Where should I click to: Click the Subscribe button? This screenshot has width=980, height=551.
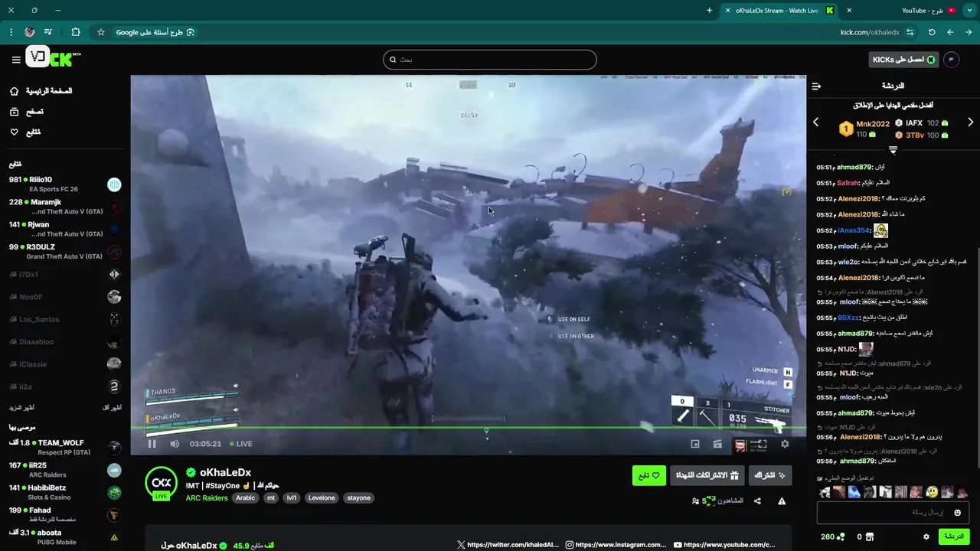coord(770,475)
